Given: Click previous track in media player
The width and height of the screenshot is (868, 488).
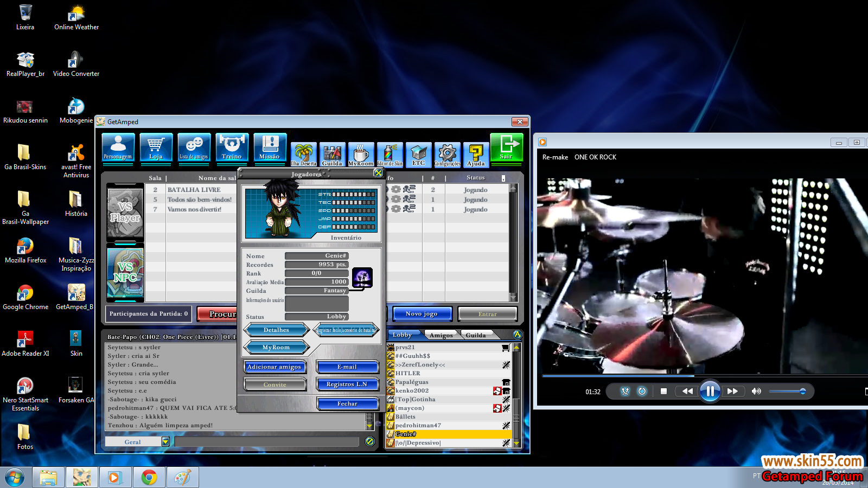Looking at the screenshot, I should 687,391.
